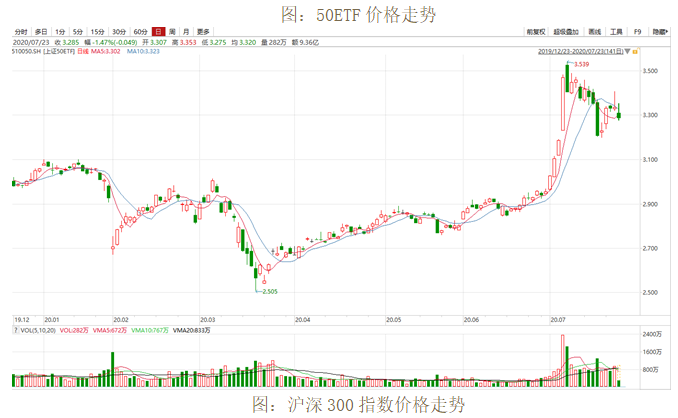Click the 510050.SH ticker label
The height and width of the screenshot is (418, 678).
pyautogui.click(x=26, y=51)
